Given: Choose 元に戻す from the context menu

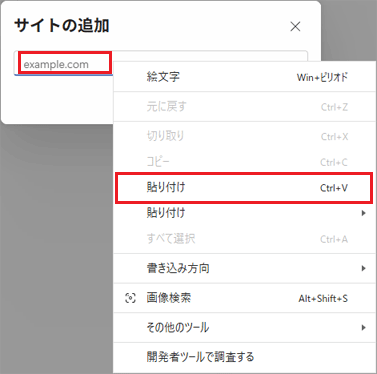Looking at the screenshot, I should 245,107.
